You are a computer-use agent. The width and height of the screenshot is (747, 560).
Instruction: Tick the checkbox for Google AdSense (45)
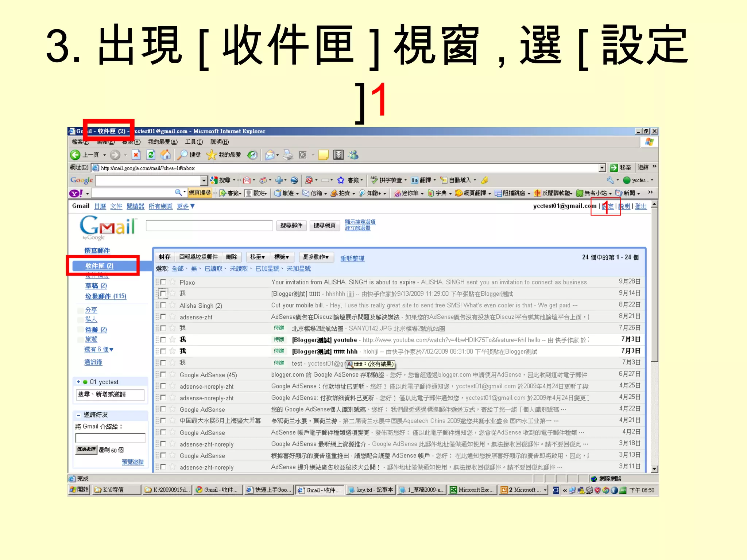click(x=163, y=374)
